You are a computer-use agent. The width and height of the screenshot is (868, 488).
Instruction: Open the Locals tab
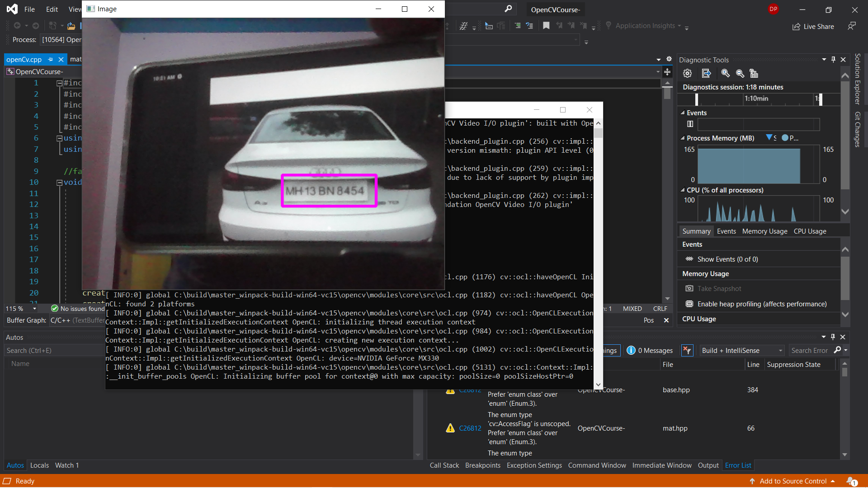(39, 465)
